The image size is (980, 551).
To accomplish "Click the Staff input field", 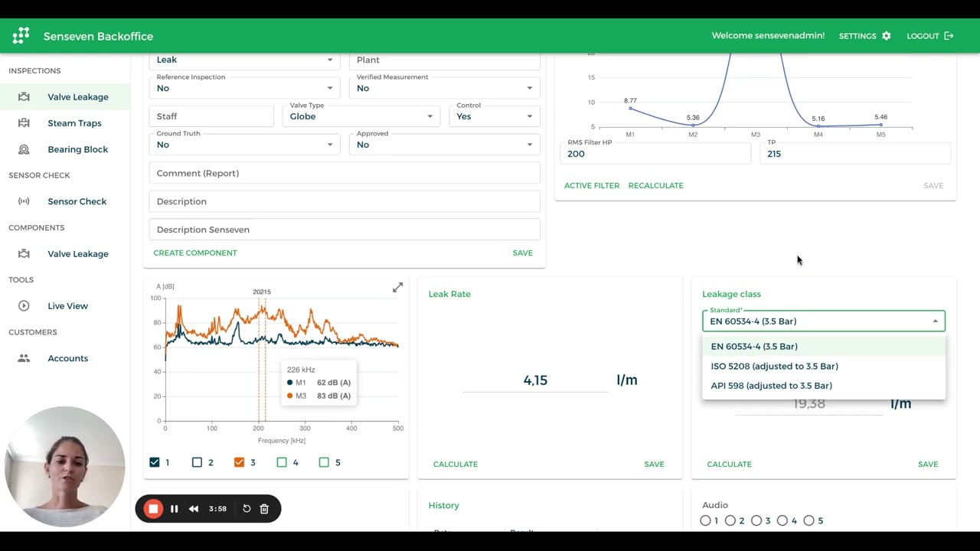I will pos(211,116).
